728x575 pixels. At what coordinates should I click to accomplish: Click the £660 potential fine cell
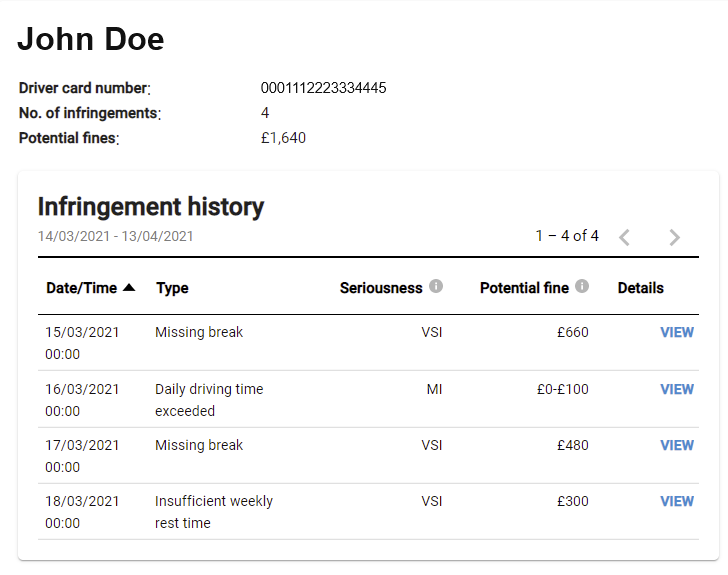[x=572, y=332]
